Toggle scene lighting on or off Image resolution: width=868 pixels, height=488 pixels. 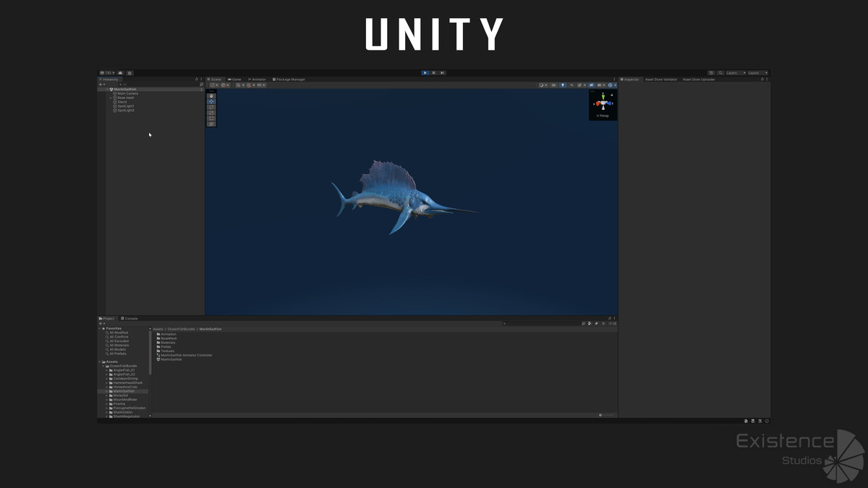click(x=563, y=85)
